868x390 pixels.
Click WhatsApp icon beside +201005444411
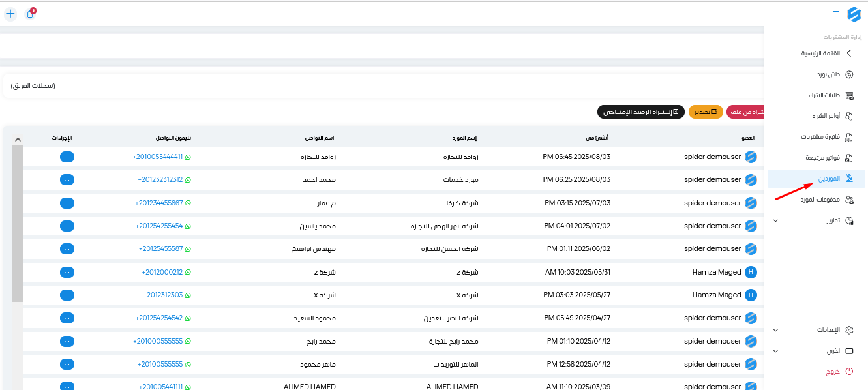point(188,157)
